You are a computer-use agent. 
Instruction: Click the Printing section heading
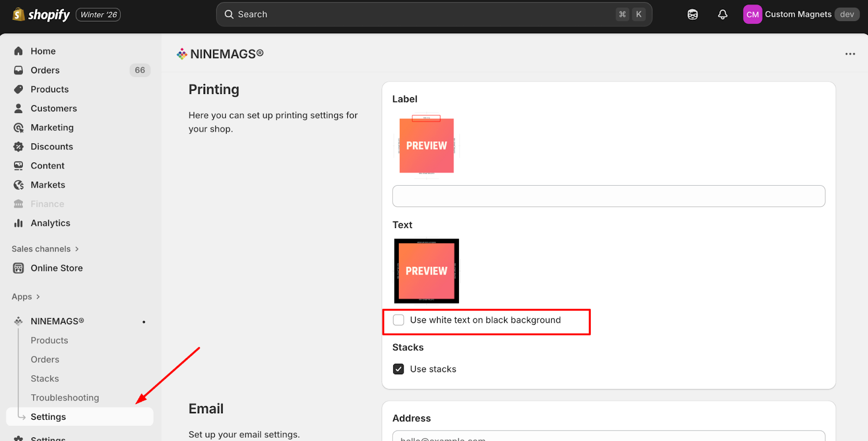pyautogui.click(x=214, y=90)
